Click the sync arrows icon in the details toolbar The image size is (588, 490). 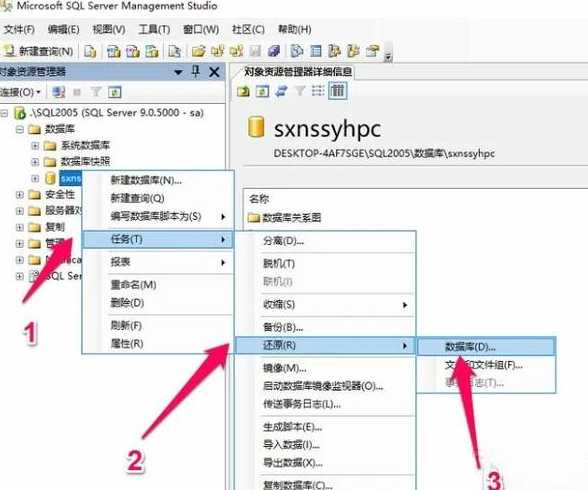[281, 91]
